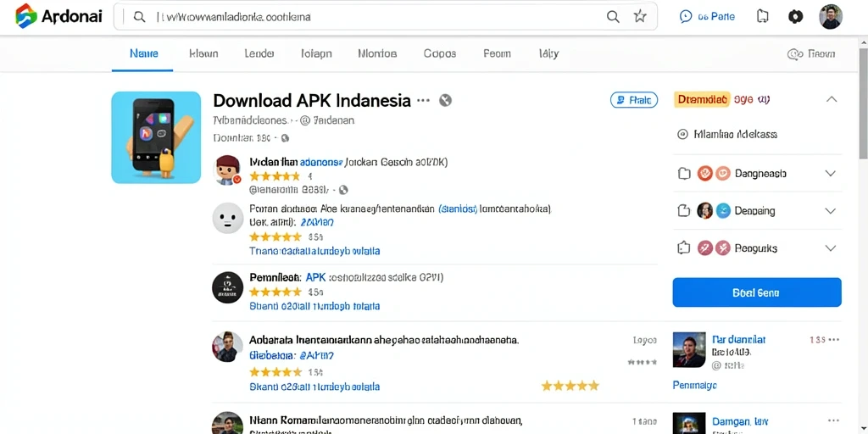Switch to the Klaun tab
The width and height of the screenshot is (868, 434).
pos(203,53)
